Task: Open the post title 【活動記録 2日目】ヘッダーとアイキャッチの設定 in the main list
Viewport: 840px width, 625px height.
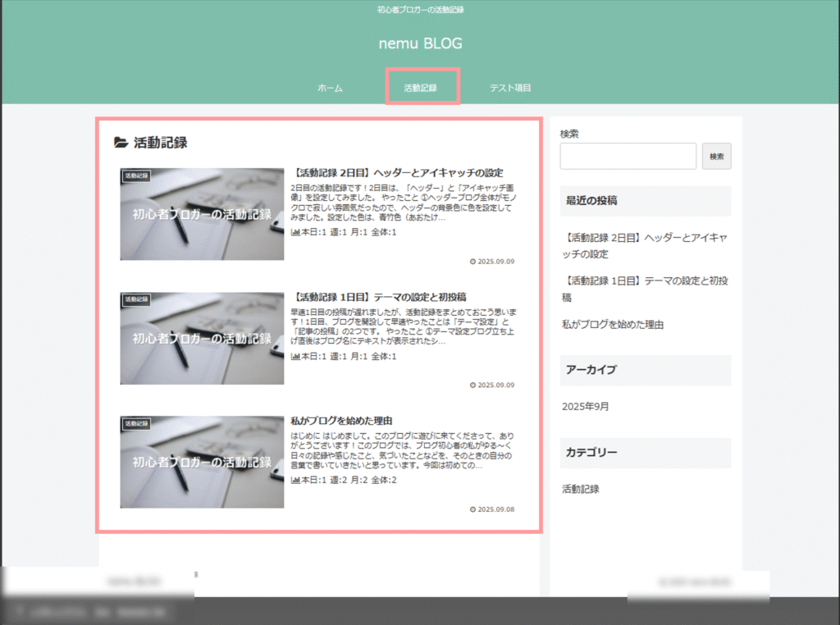Action: coord(397,173)
